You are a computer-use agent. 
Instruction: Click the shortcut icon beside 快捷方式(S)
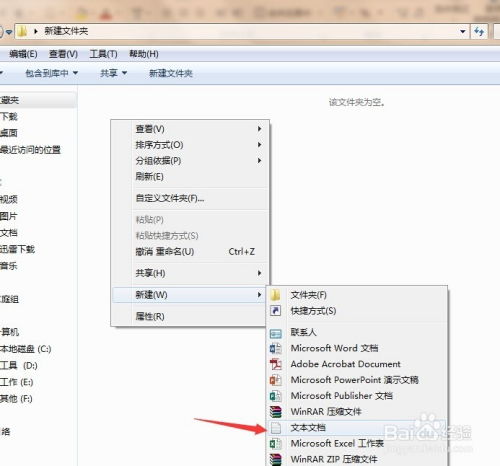click(275, 311)
